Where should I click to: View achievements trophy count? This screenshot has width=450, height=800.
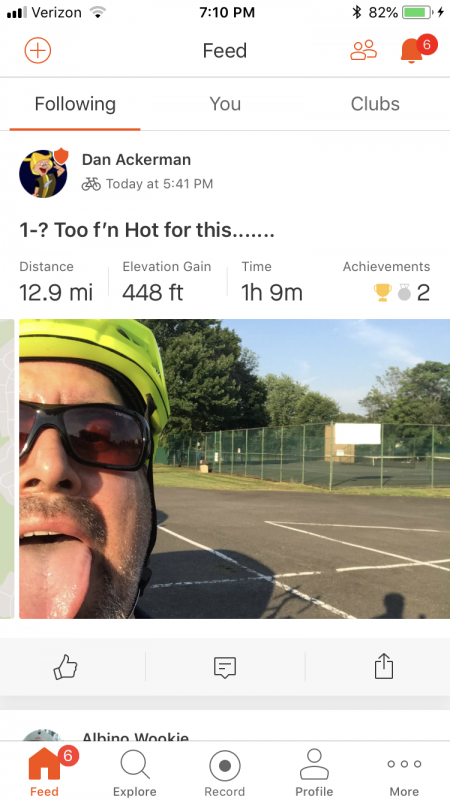(x=402, y=293)
